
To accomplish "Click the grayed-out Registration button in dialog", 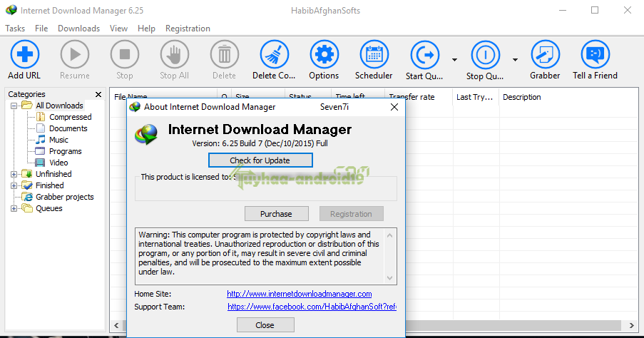I will (x=351, y=214).
